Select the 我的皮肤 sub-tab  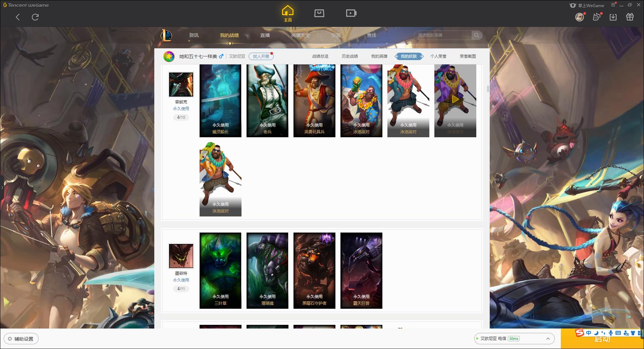409,56
